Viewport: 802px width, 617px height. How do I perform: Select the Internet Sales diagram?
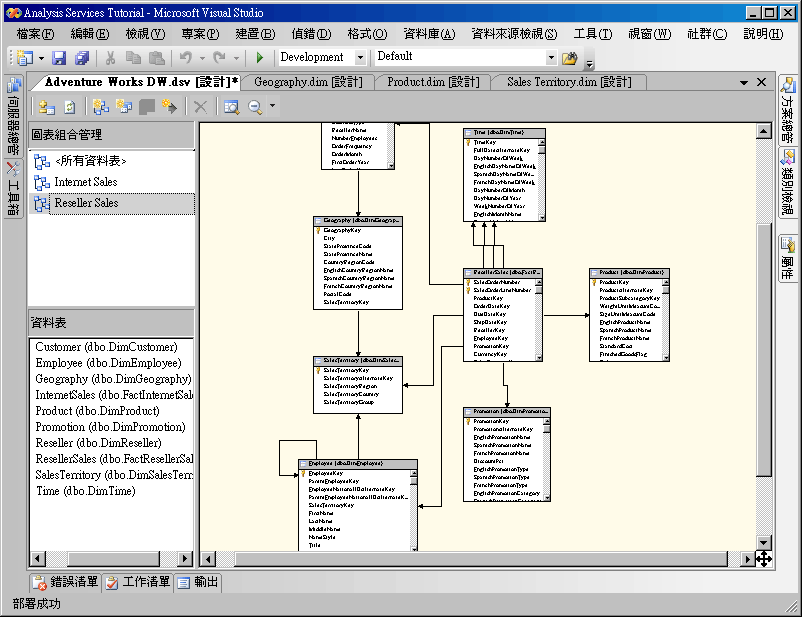pyautogui.click(x=86, y=182)
